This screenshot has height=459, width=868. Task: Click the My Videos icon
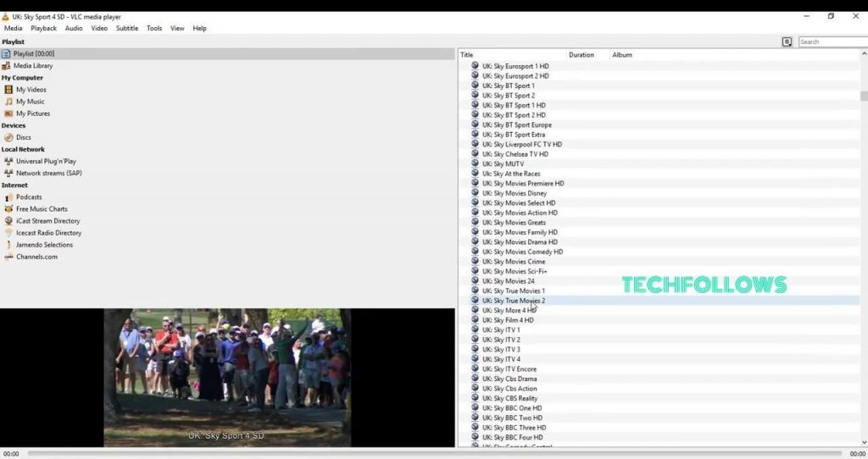[x=8, y=90]
